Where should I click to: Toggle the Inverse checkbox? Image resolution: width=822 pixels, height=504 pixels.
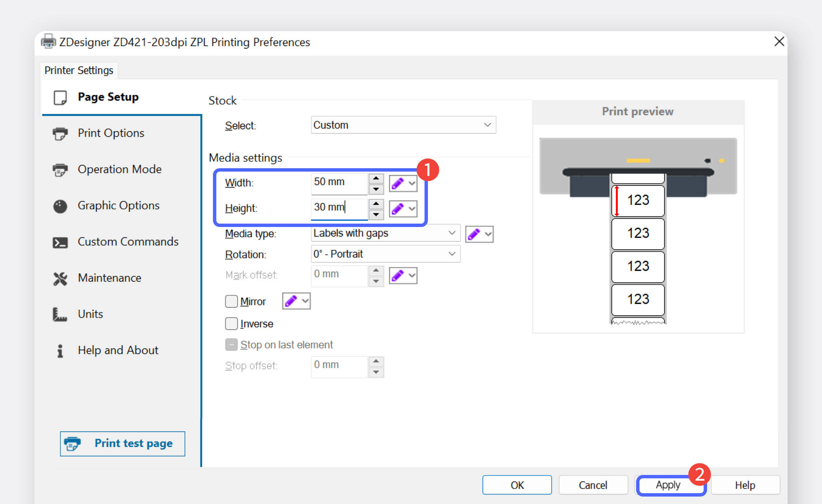232,324
